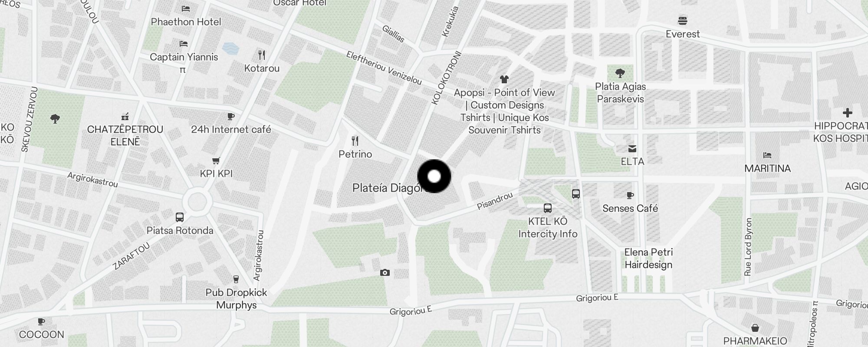Open the KPI KPI shopping cart icon
868x347 pixels.
click(x=216, y=160)
